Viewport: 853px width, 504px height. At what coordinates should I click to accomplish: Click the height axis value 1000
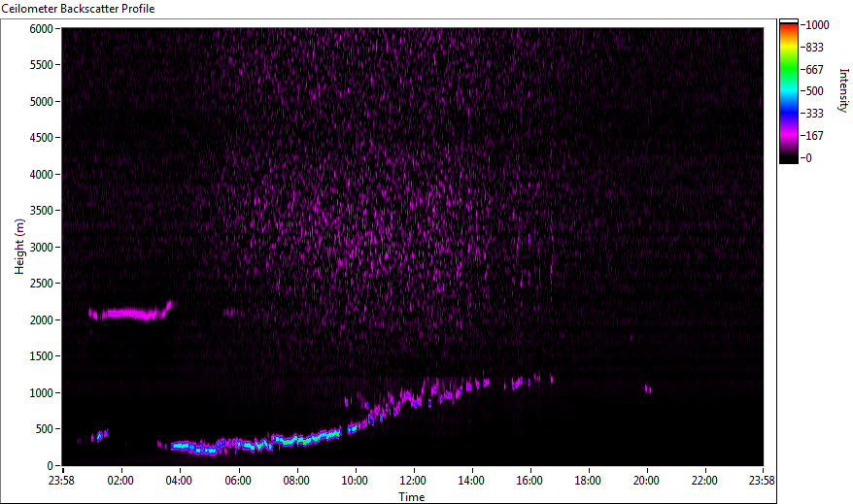coord(42,393)
